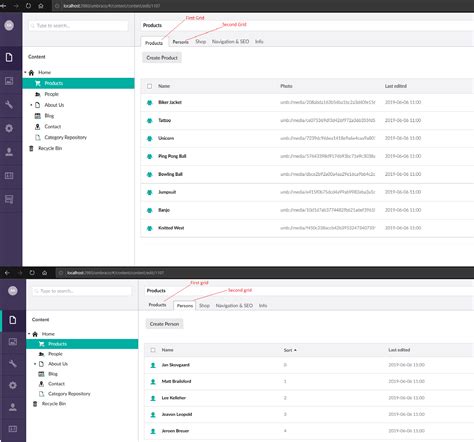Viewport: 474px width, 442px height.
Task: Switch to the Shop tab in the bottom view
Action: (204, 306)
